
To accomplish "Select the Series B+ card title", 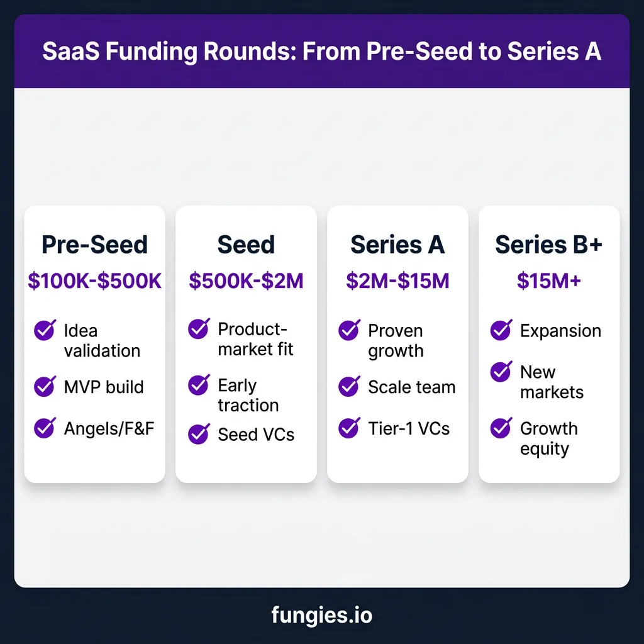I will click(548, 245).
